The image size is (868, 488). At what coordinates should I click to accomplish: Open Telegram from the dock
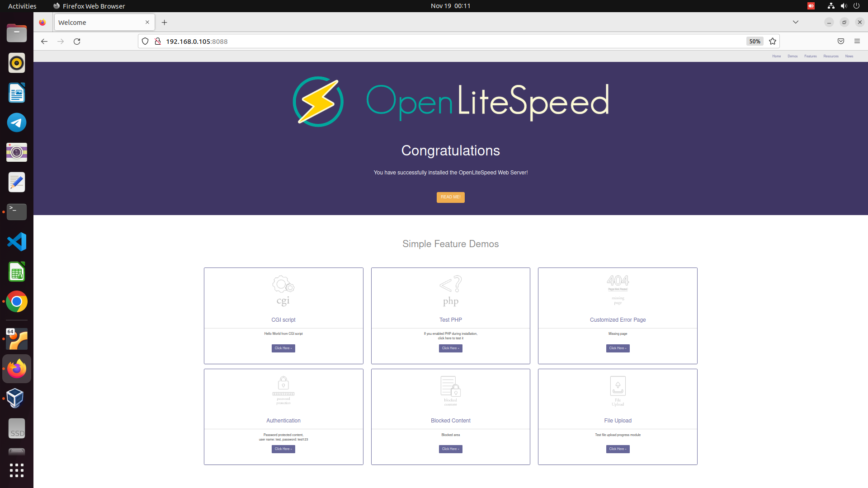click(x=17, y=122)
